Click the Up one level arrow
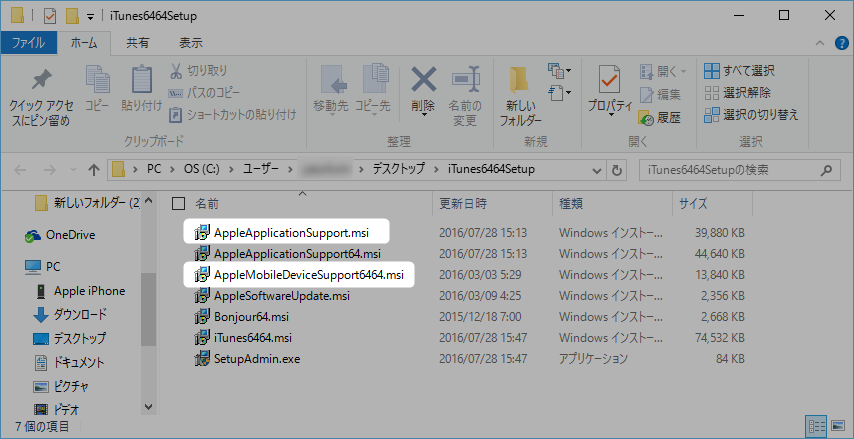Image resolution: width=854 pixels, height=439 pixels. coord(94,170)
